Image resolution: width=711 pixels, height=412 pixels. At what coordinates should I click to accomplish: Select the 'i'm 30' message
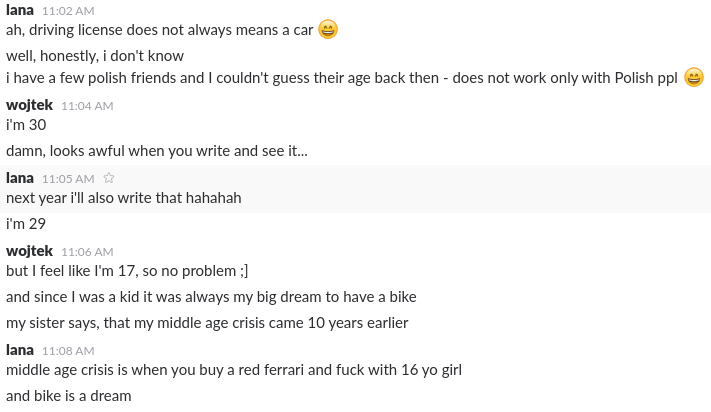point(26,125)
